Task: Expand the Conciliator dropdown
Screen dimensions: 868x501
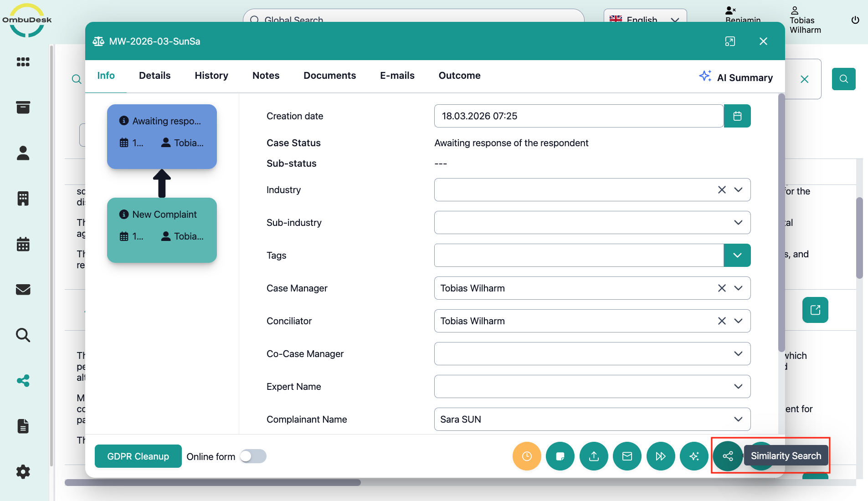Action: [x=738, y=321]
